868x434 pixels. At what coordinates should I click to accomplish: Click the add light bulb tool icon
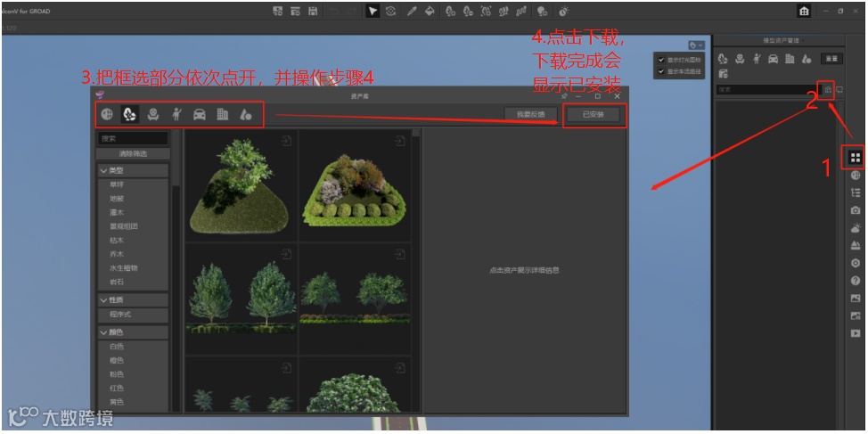[x=543, y=11]
